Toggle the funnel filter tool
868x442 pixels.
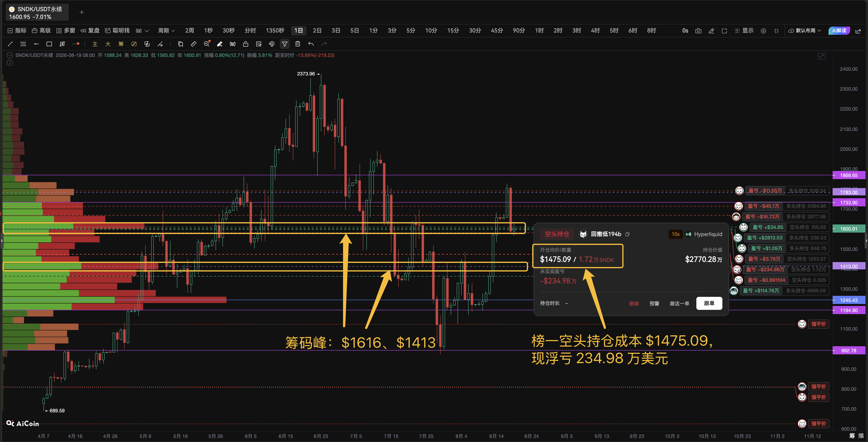click(x=285, y=44)
